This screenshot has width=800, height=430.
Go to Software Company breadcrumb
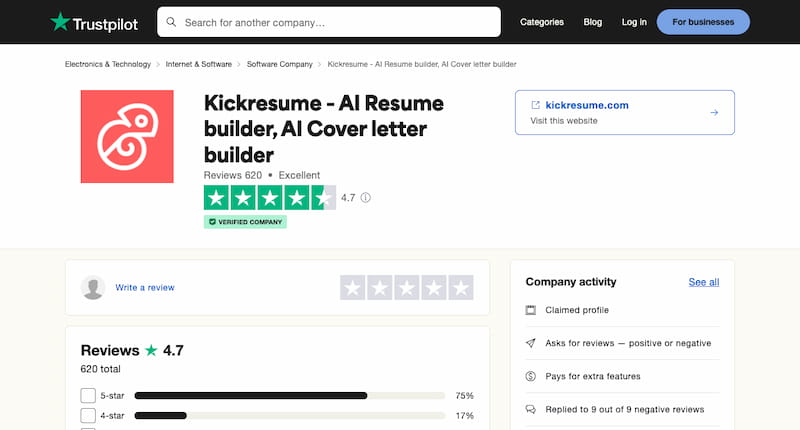[280, 64]
